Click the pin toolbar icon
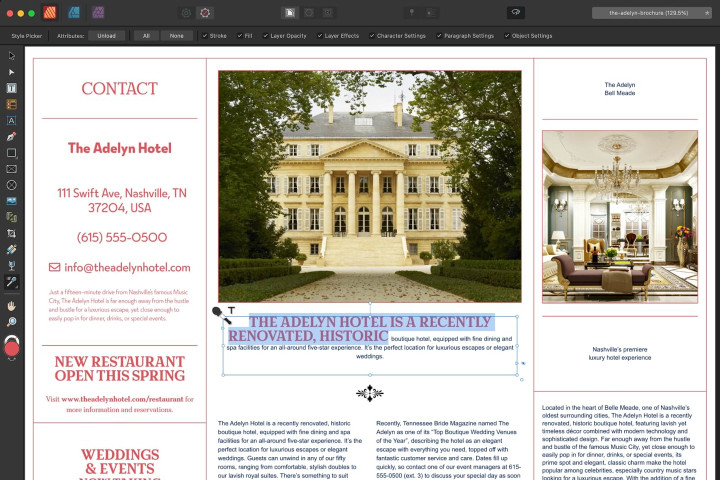Image resolution: width=720 pixels, height=480 pixels. 412,13
